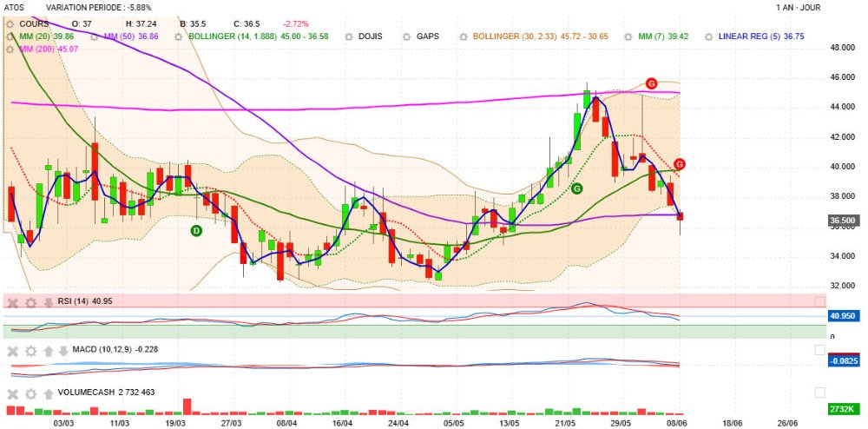Screen dimensions: 868x429
Task: Open MACD (10,12,9) settings gear
Action: [x=31, y=350]
